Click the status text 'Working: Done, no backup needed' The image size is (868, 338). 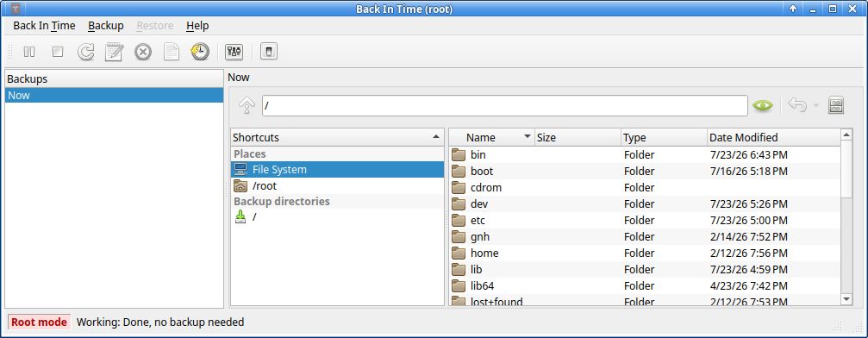160,322
